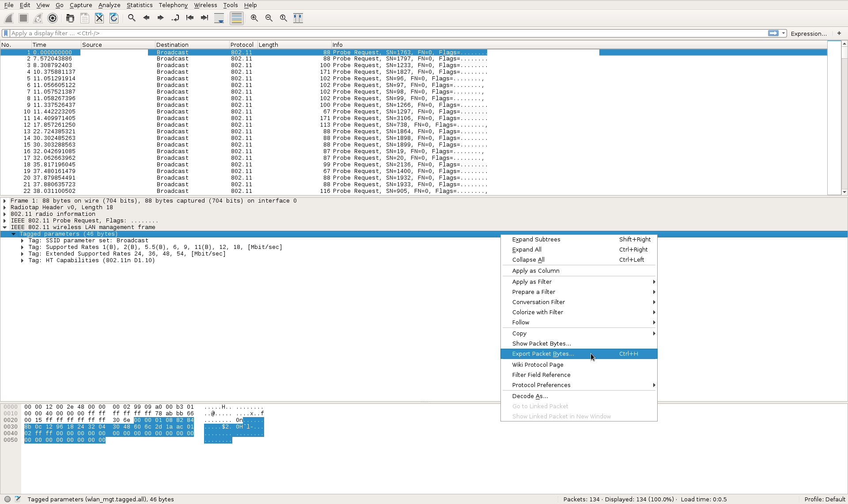Click the find packet magnifier icon

132,18
